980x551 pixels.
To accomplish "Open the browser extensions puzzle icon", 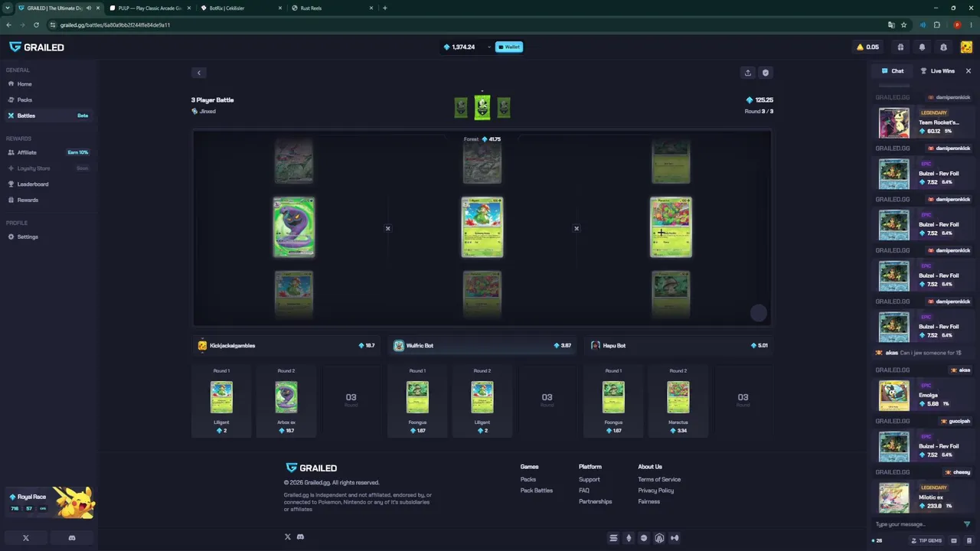I will (x=936, y=25).
